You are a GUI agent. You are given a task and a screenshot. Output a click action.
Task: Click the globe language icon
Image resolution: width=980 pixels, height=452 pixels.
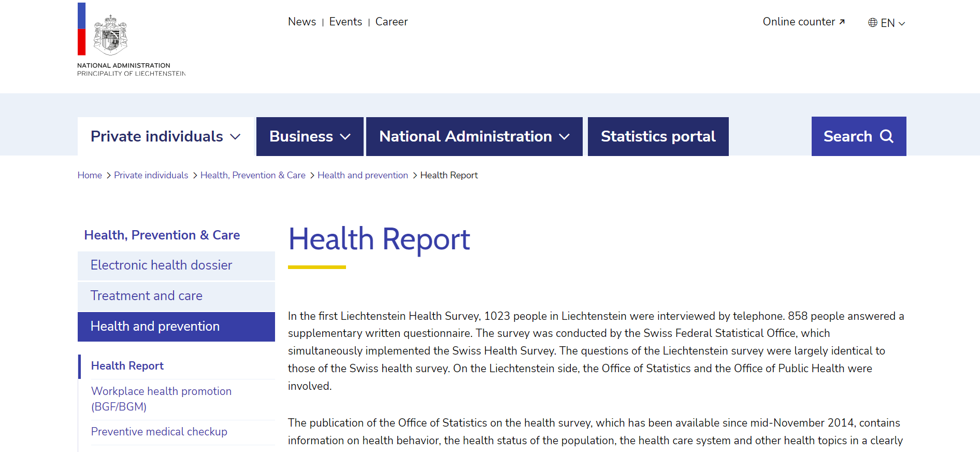pyautogui.click(x=873, y=23)
